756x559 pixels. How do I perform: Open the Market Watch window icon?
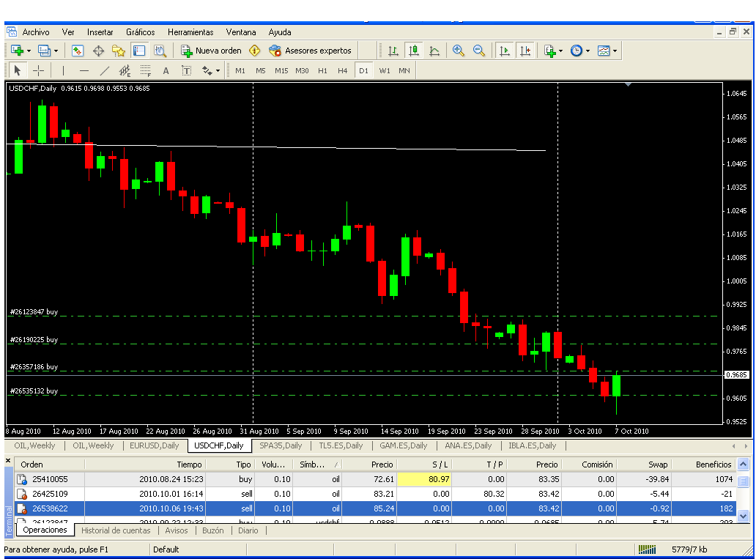pos(78,51)
